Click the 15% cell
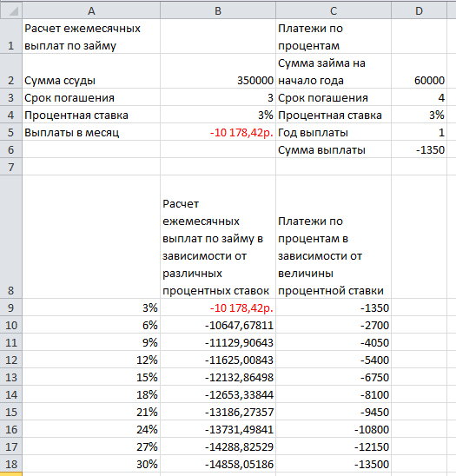 pos(91,377)
